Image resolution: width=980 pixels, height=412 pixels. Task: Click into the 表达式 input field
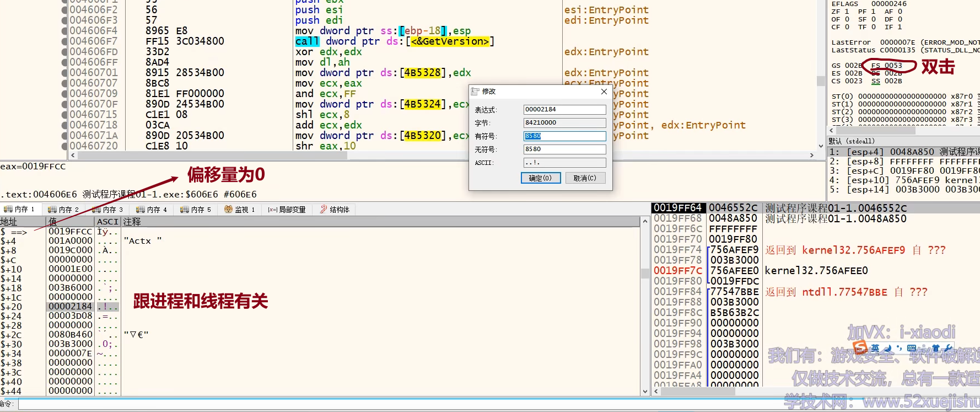pyautogui.click(x=564, y=110)
